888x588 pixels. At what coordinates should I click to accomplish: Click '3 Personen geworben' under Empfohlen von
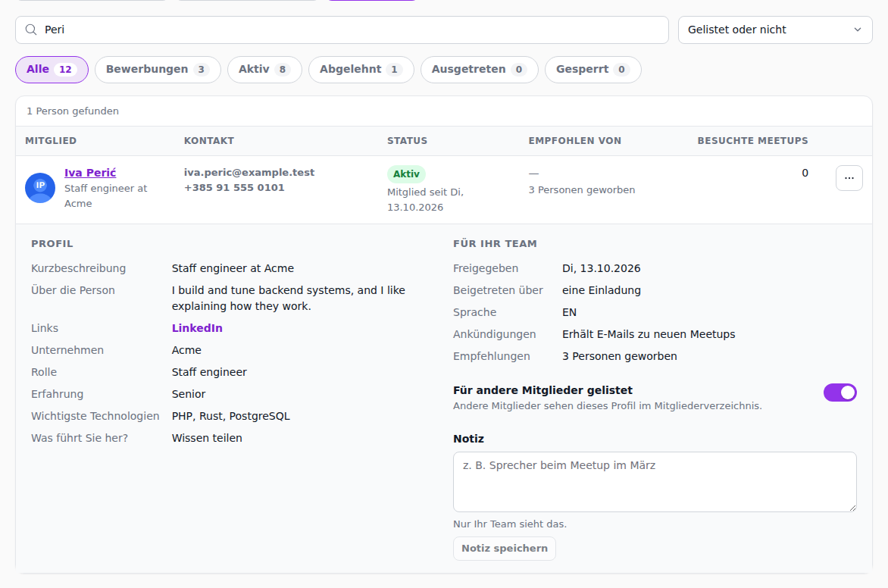pos(582,189)
